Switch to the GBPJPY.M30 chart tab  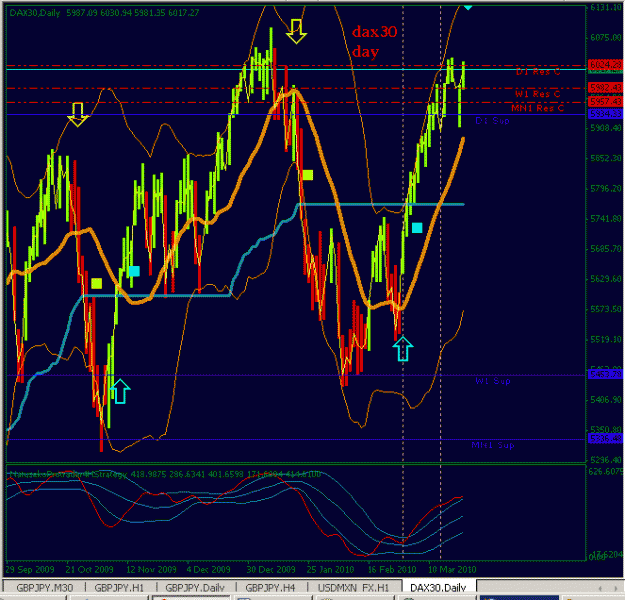click(x=45, y=588)
